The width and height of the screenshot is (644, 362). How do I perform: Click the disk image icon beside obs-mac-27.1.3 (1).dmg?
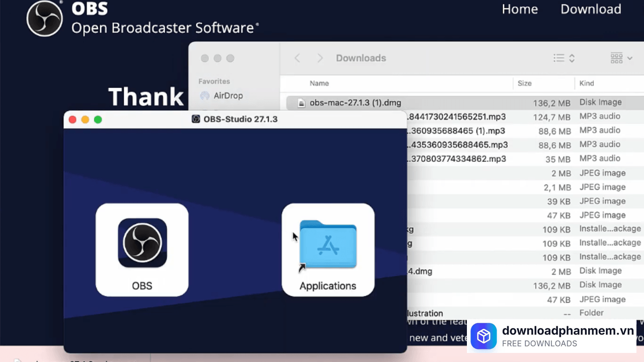tap(301, 103)
